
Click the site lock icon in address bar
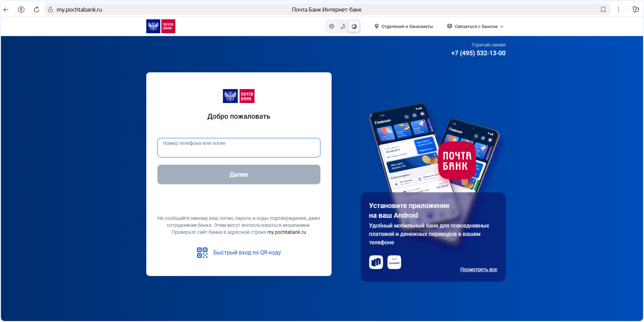pos(50,10)
